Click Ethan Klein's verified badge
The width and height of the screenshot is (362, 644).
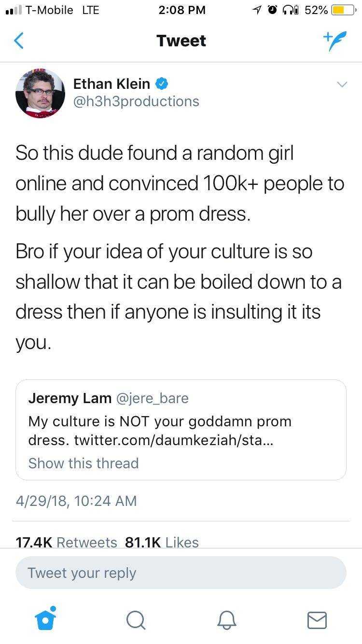pos(162,84)
